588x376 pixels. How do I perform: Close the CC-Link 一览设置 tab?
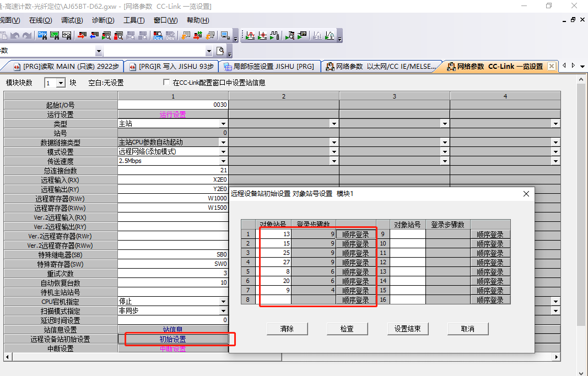551,66
